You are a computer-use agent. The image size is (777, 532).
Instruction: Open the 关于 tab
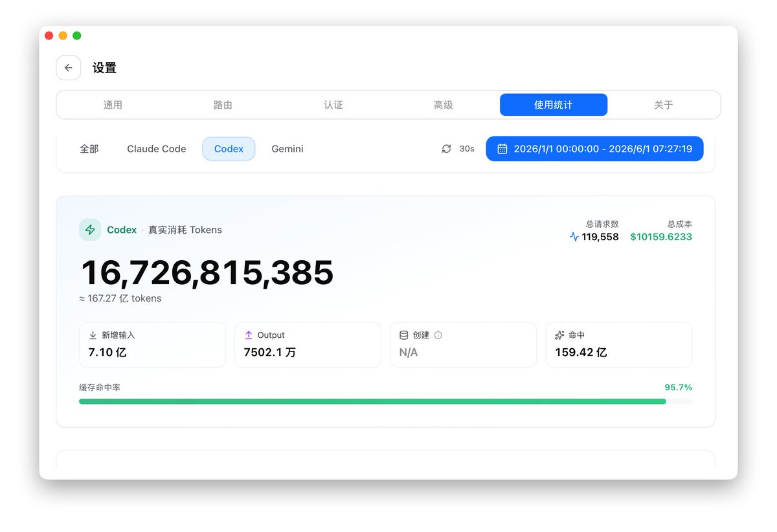tap(664, 105)
